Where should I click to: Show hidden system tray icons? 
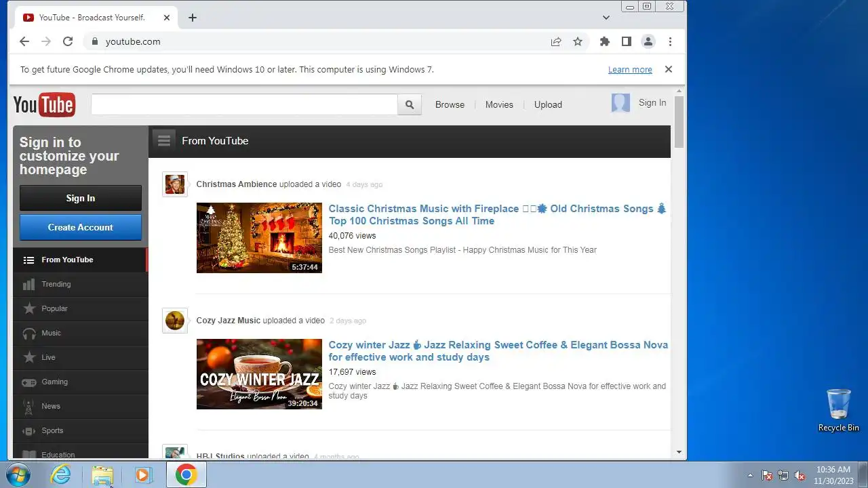pyautogui.click(x=750, y=476)
